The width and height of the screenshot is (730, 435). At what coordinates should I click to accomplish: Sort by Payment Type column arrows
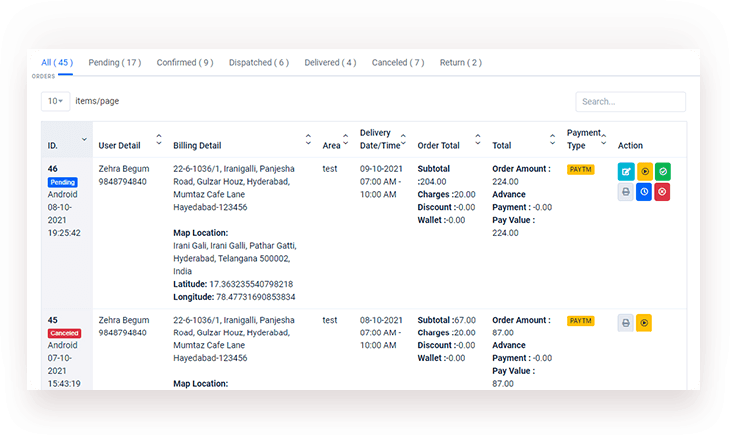pos(603,139)
